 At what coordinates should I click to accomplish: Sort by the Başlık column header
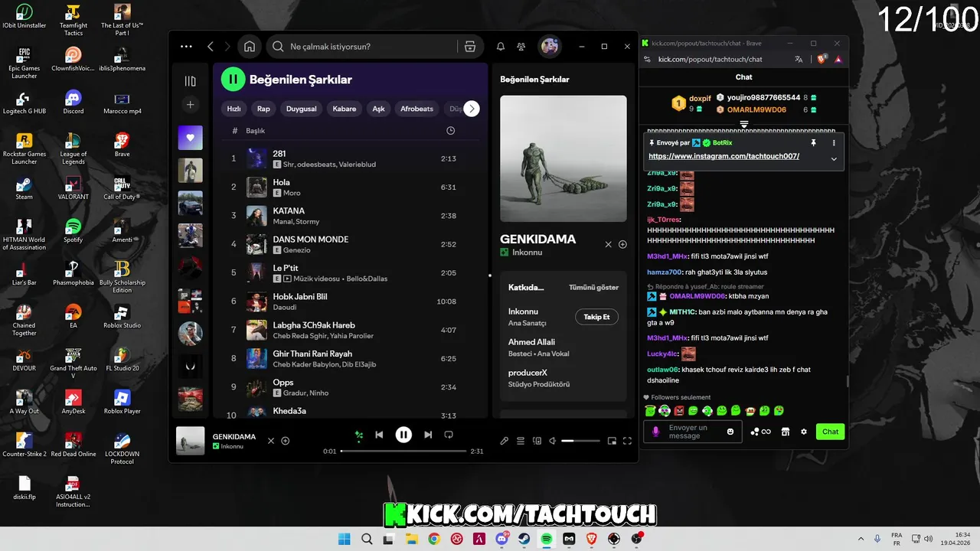click(x=255, y=131)
